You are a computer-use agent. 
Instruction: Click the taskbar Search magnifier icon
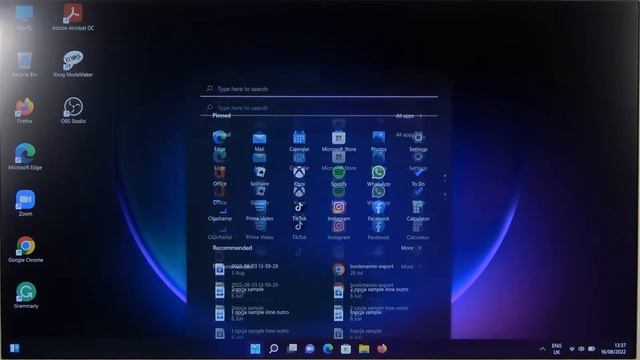click(x=273, y=349)
